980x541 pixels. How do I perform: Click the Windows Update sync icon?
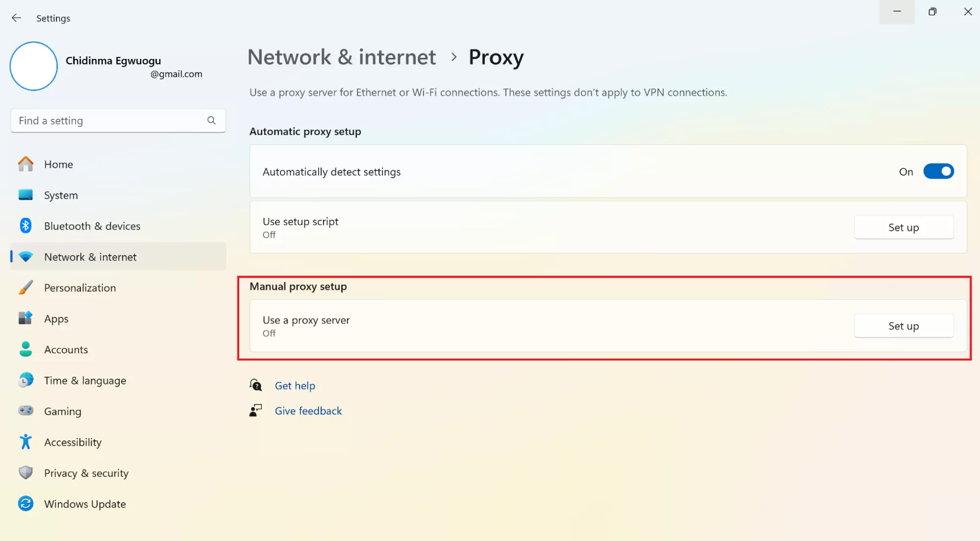point(25,504)
